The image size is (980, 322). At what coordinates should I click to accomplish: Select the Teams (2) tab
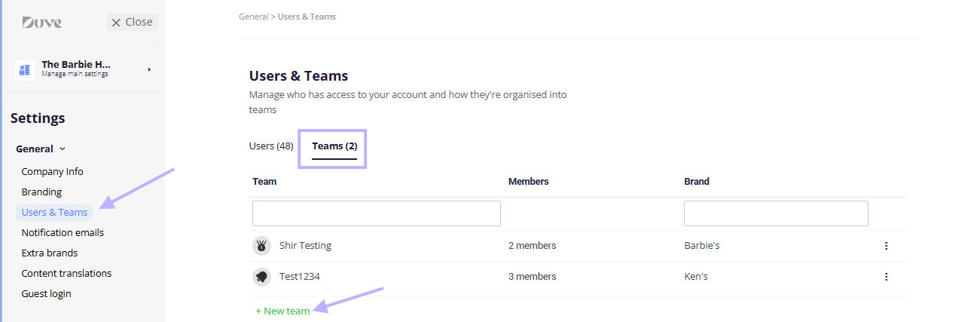pyautogui.click(x=334, y=146)
